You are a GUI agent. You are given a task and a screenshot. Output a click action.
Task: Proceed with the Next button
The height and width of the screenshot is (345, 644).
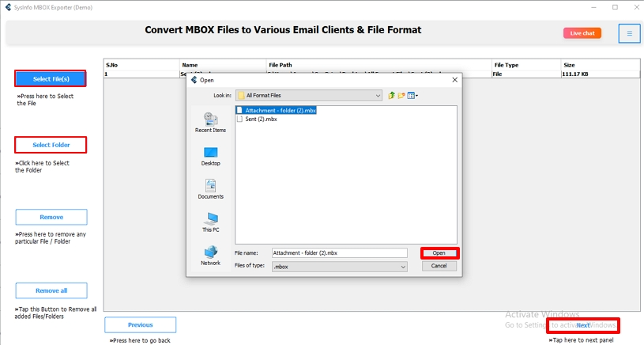click(583, 325)
